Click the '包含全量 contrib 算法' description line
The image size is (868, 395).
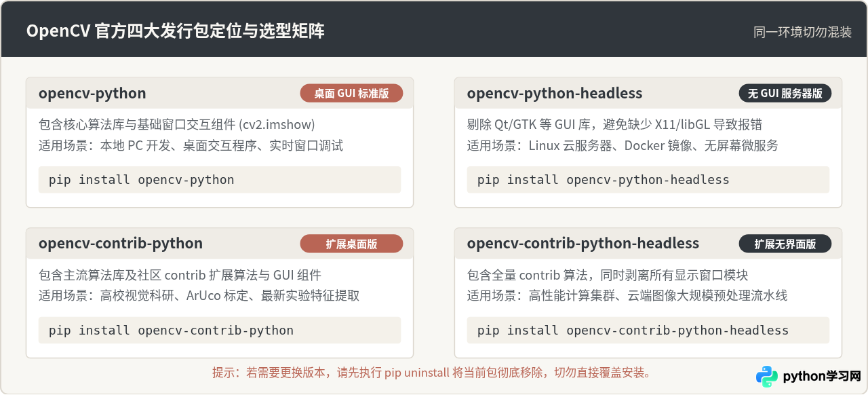click(608, 276)
